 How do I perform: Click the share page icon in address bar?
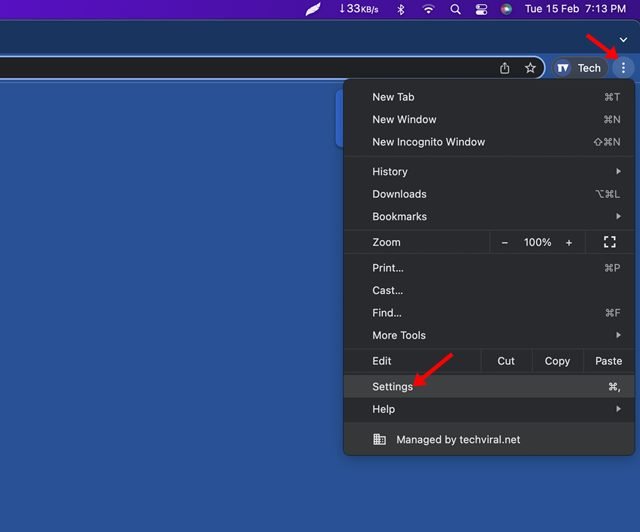(x=505, y=68)
